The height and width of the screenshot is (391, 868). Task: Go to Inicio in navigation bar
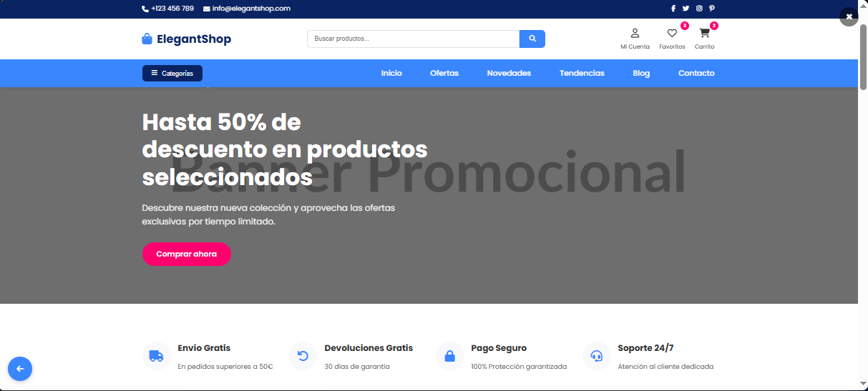(x=391, y=73)
